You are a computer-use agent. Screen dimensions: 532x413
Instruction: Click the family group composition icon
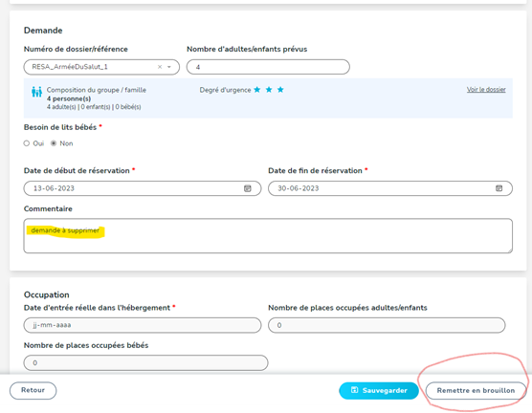point(36,92)
